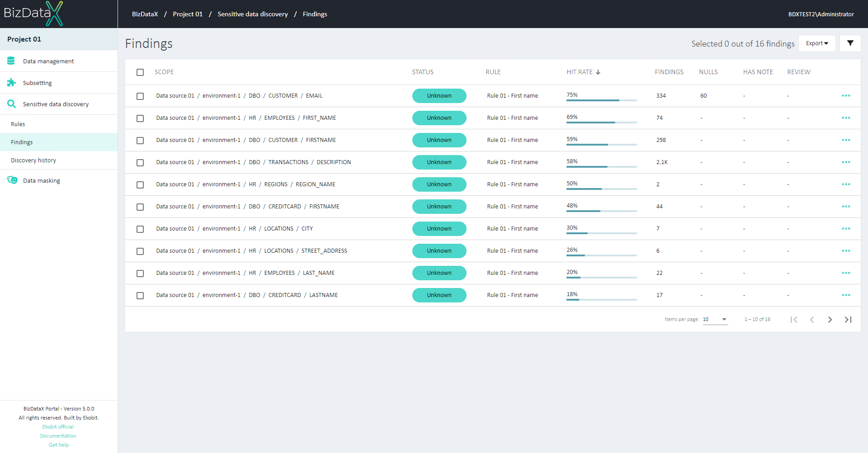This screenshot has width=868, height=453.
Task: Toggle Hit Rate sort arrow
Action: tap(598, 72)
